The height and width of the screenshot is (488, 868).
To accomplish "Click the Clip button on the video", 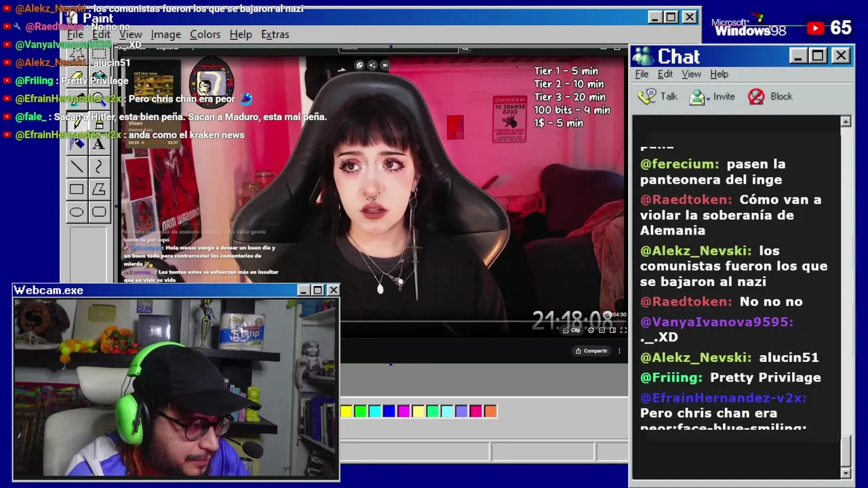I will (573, 330).
